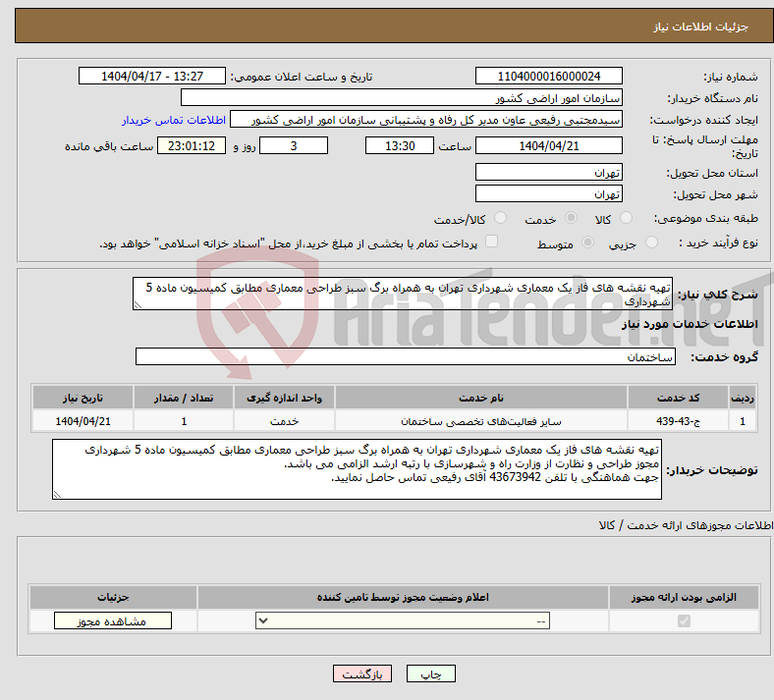Viewport: 774px width, 700px height.
Task: Click the ایجاد کننده درخواست field
Action: coord(426,120)
